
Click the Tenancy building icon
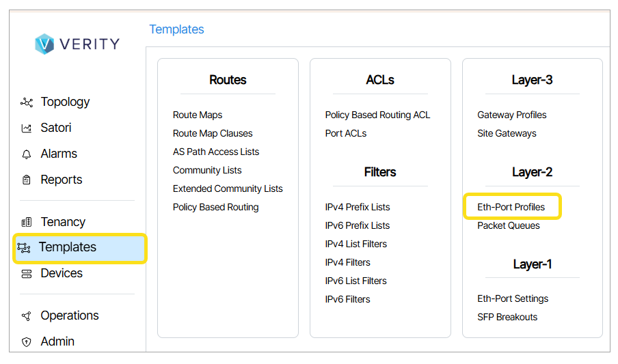pyautogui.click(x=27, y=222)
